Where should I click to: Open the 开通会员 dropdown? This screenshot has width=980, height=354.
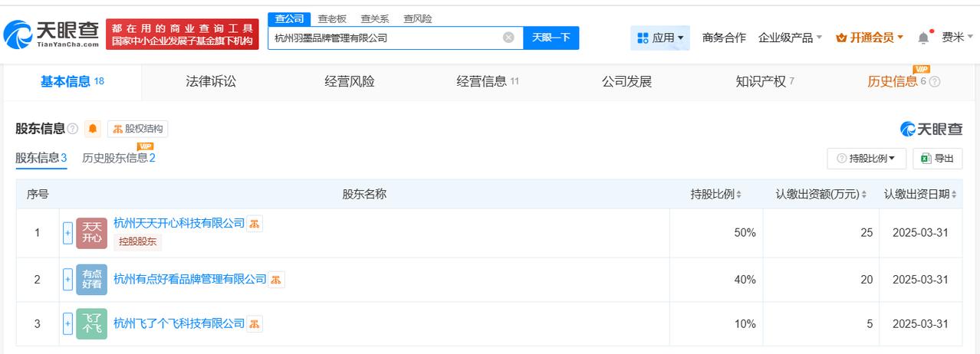(870, 38)
